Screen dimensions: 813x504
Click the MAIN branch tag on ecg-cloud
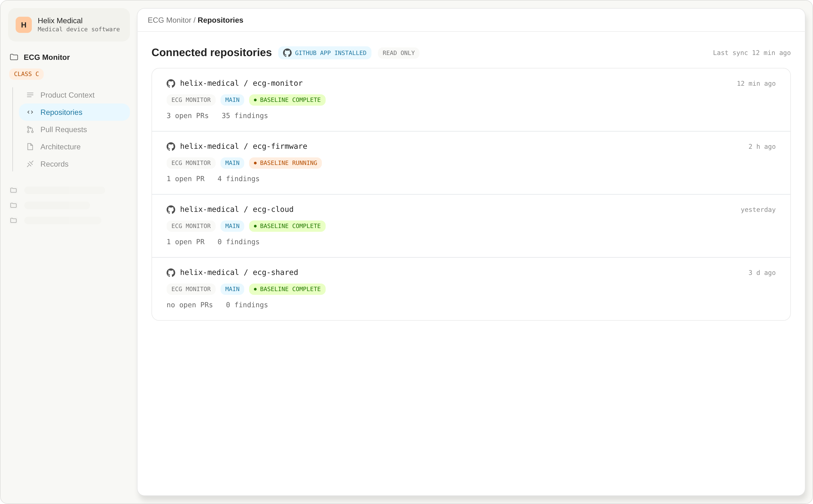point(232,226)
